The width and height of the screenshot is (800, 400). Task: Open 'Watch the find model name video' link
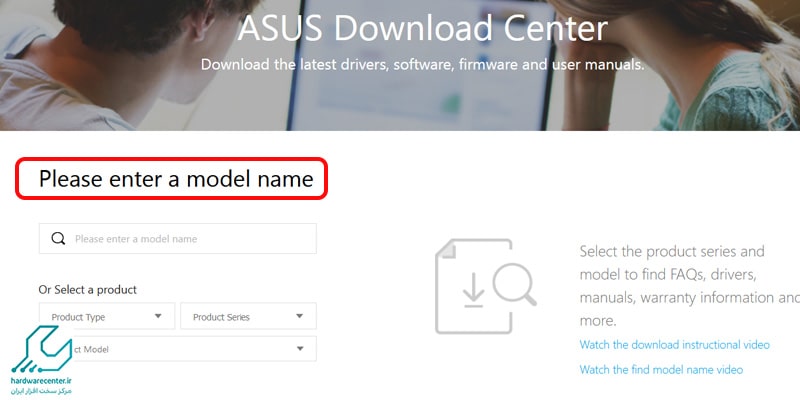(x=661, y=369)
